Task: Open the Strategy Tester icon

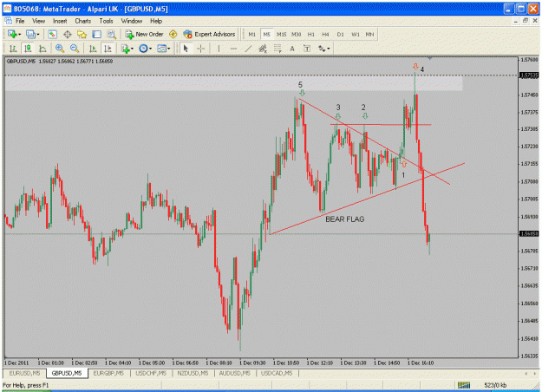Action: [111, 34]
